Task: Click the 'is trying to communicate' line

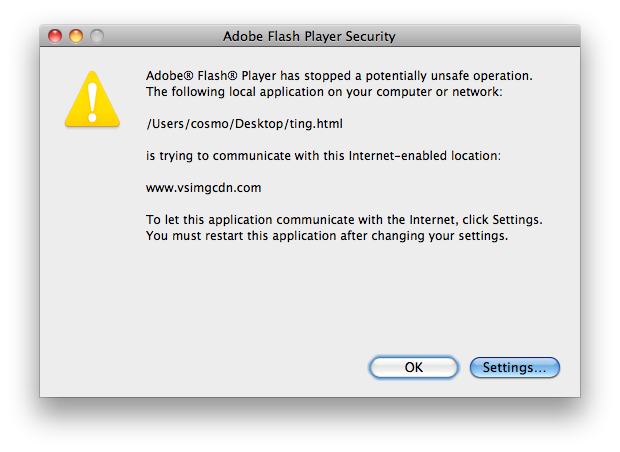Action: pyautogui.click(x=323, y=156)
